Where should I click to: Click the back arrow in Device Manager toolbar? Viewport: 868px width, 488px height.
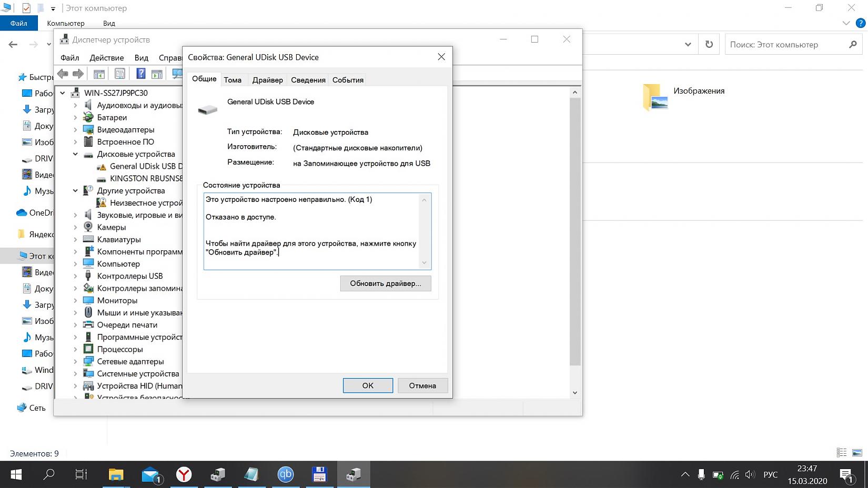point(63,74)
